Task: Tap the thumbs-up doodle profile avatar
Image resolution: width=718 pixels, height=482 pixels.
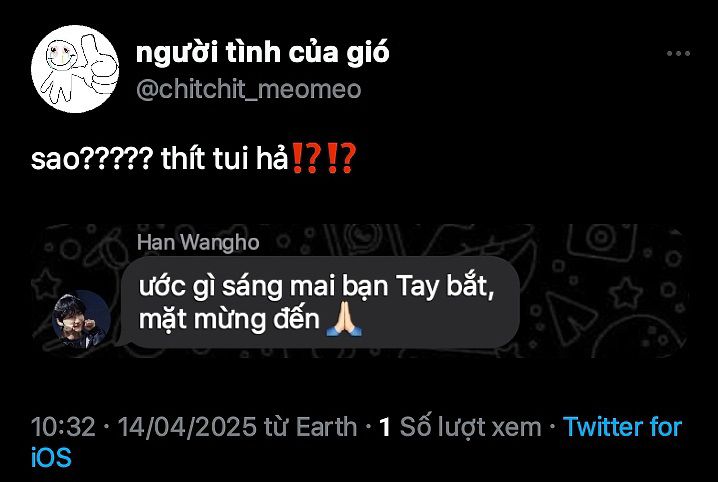Action: pyautogui.click(x=75, y=69)
